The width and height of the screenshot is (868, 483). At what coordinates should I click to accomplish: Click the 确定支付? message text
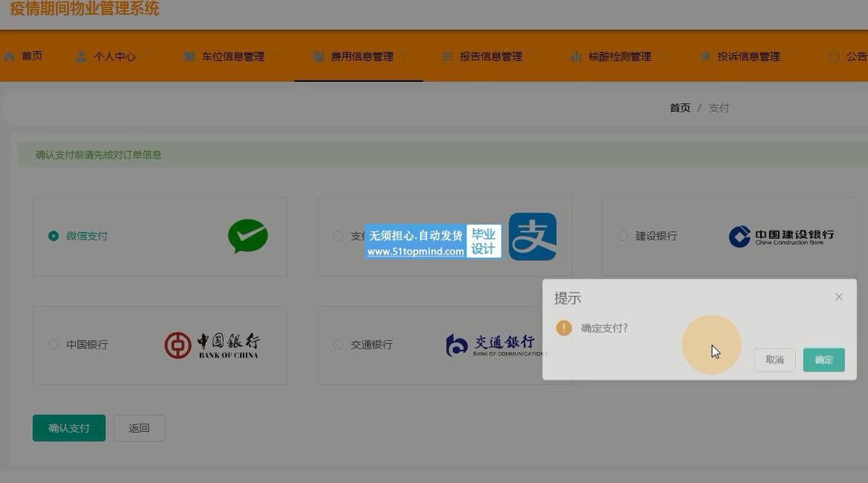604,328
